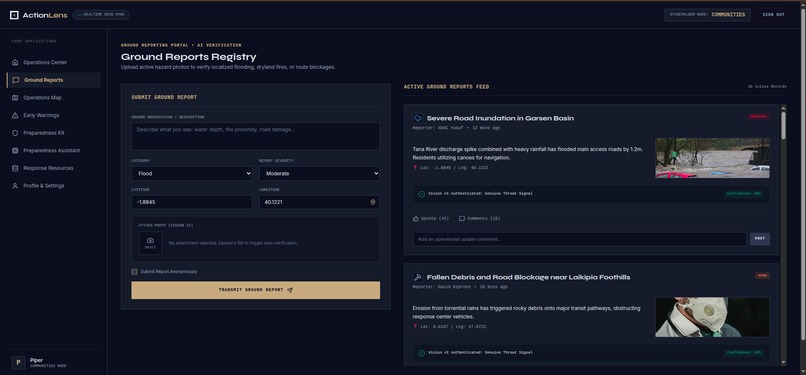Click the verified checkmark on Garsen Basin report
Image resolution: width=806 pixels, height=375 pixels.
(422, 194)
